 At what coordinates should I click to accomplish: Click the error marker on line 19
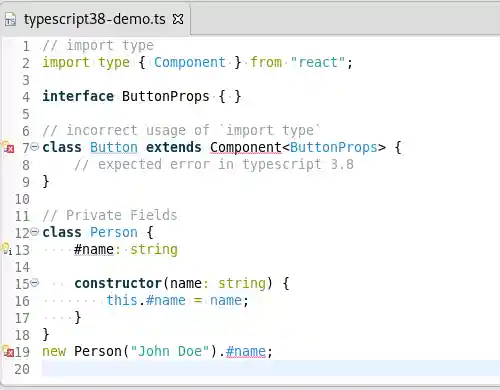(8, 351)
